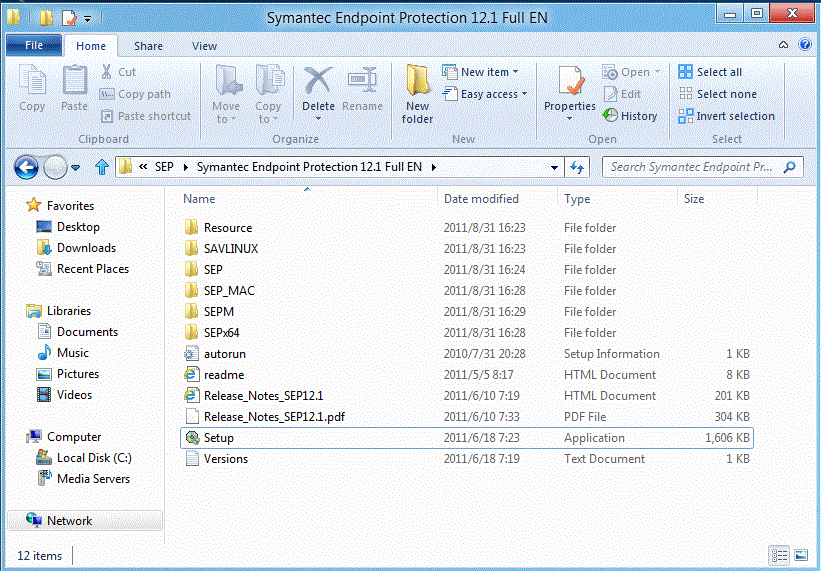This screenshot has width=821, height=571.
Task: Open the Copy to dropdown
Action: coord(268,94)
